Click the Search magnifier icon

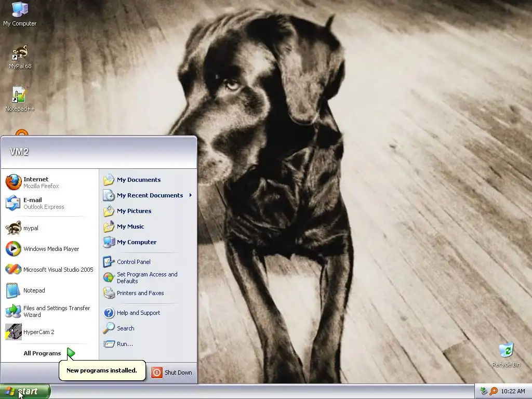tap(109, 328)
